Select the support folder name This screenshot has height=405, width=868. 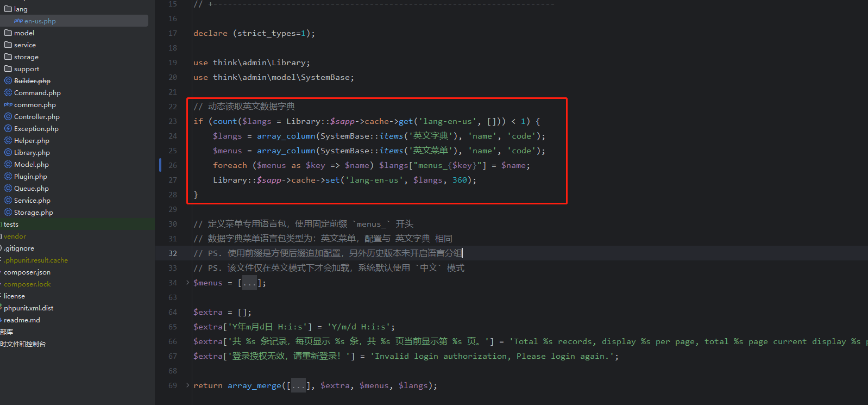[27, 69]
